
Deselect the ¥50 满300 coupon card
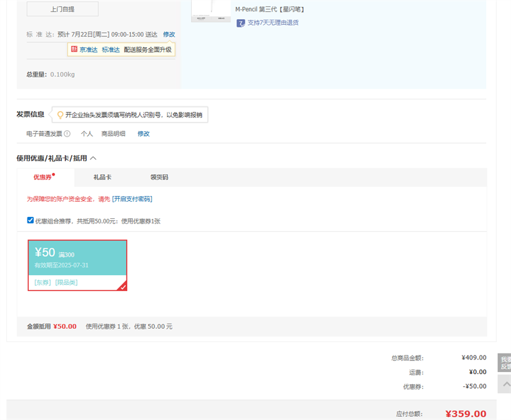point(77,265)
